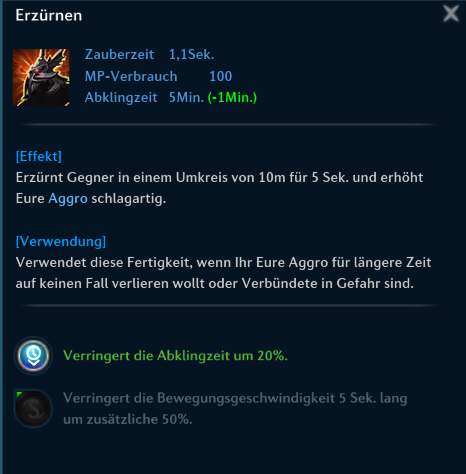Click the "Erzürnt Gegner in einem Umkreis" description
Image resolution: width=466 pixels, height=474 pixels.
pyautogui.click(x=219, y=188)
